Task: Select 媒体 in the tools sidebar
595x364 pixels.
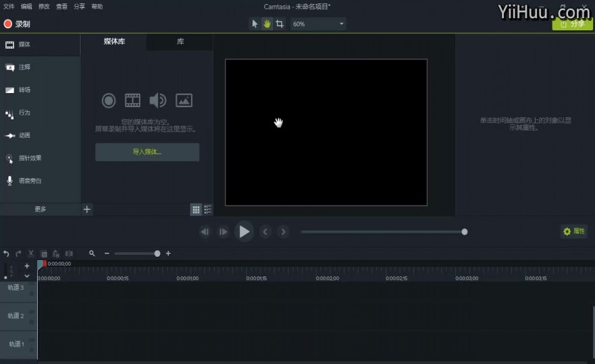Action: tap(40, 44)
